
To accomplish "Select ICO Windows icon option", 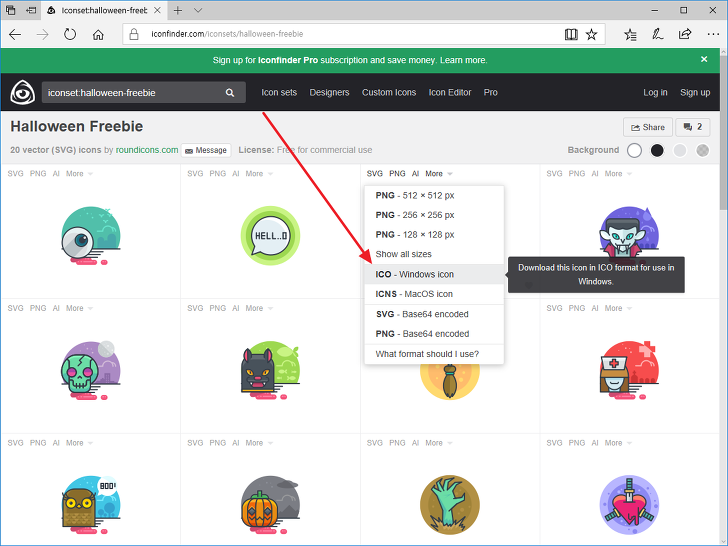I will 434,274.
